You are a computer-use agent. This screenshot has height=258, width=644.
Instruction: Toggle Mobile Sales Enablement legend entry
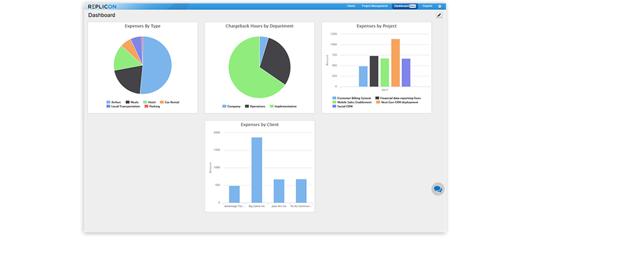[x=352, y=102]
